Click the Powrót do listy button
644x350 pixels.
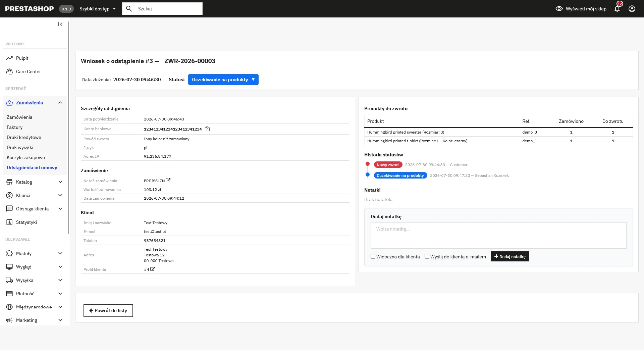pos(108,310)
